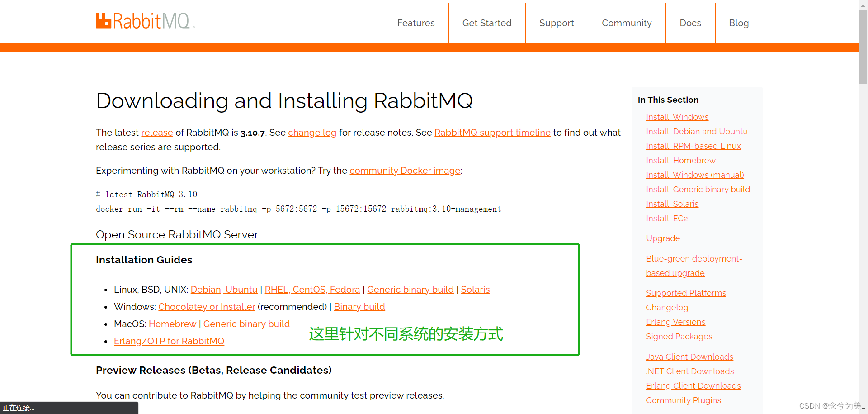868x414 pixels.
Task: Open the Solaris guide in the Linux row
Action: [475, 290]
